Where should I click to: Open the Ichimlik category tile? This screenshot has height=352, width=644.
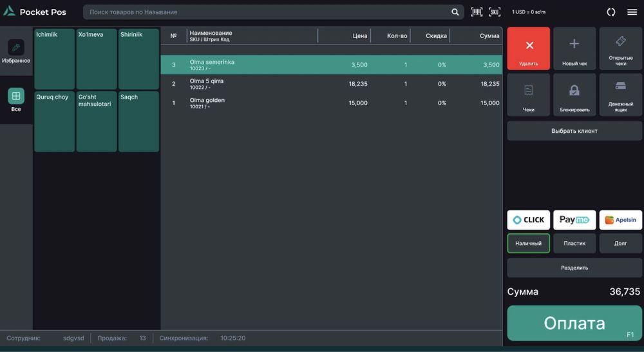[x=55, y=59]
